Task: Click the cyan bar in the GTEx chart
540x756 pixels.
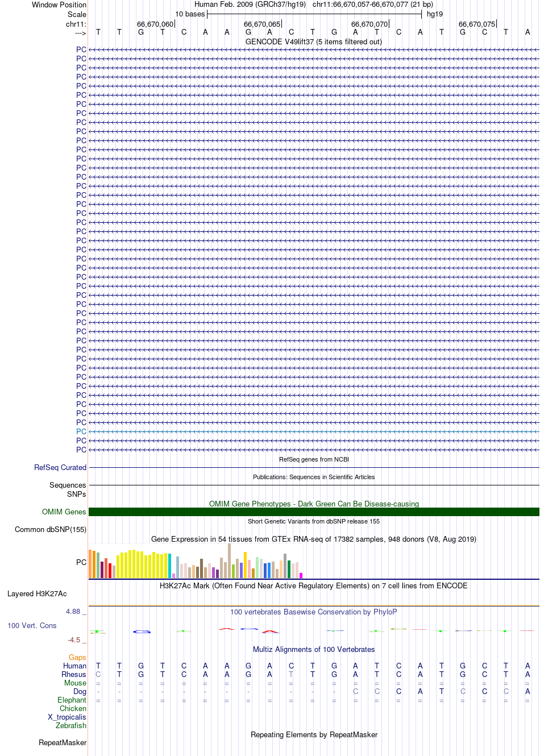Action: click(170, 566)
